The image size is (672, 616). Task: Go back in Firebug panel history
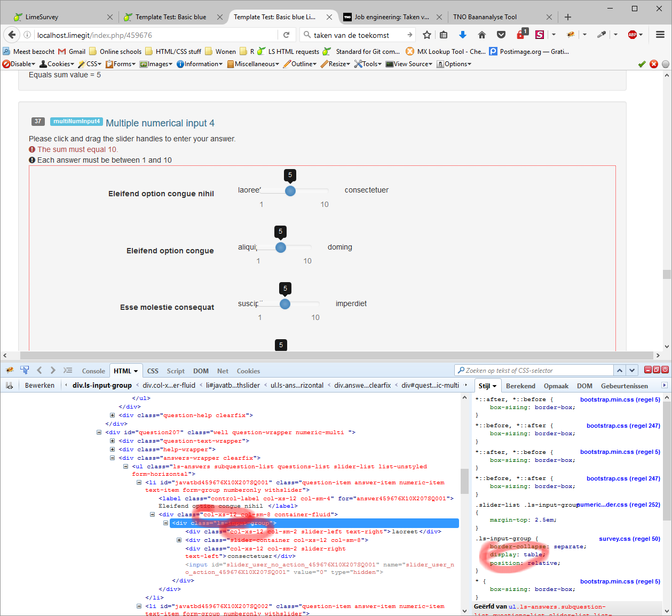click(x=39, y=370)
